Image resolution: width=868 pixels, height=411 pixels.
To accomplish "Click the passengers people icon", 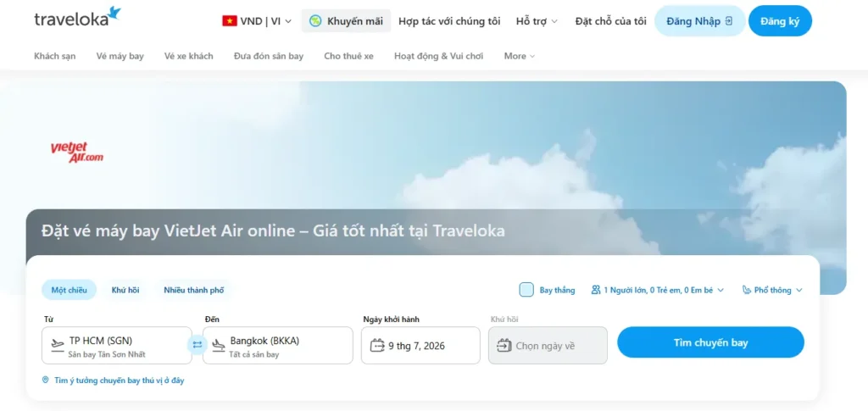I will pyautogui.click(x=596, y=290).
